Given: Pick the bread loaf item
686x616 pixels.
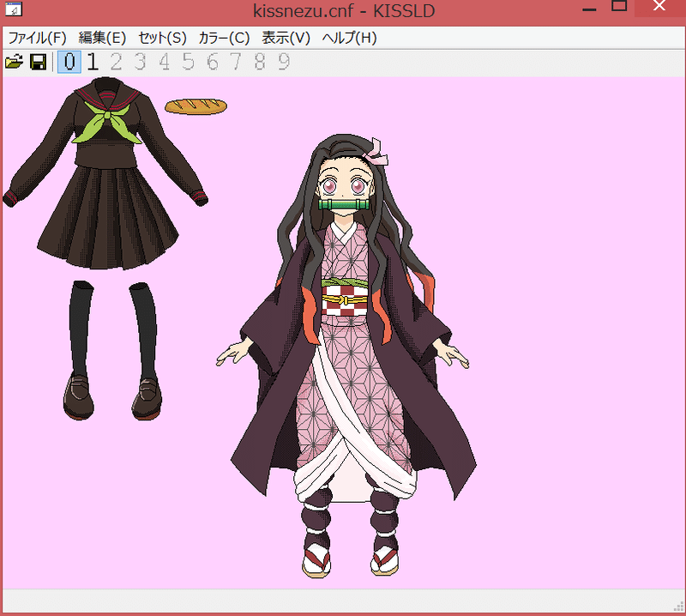Looking at the screenshot, I should [196, 106].
